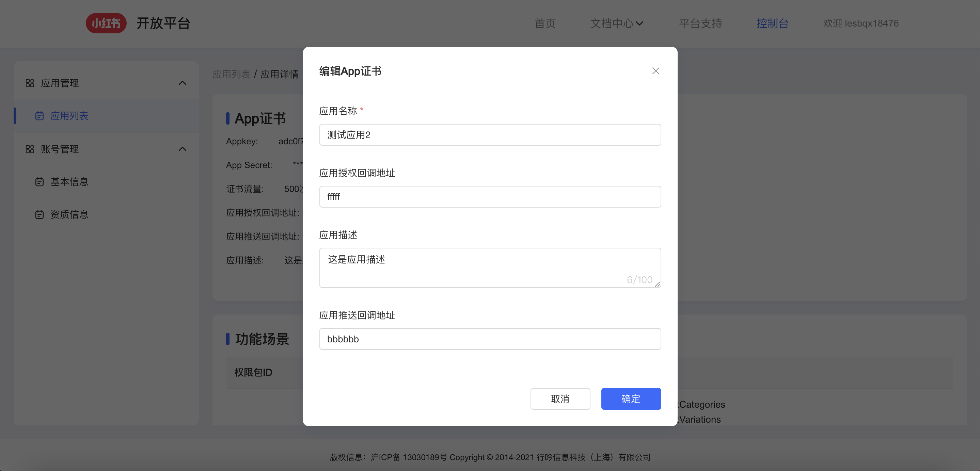
Task: Click the grid icon beside 应用管理
Action: [30, 83]
